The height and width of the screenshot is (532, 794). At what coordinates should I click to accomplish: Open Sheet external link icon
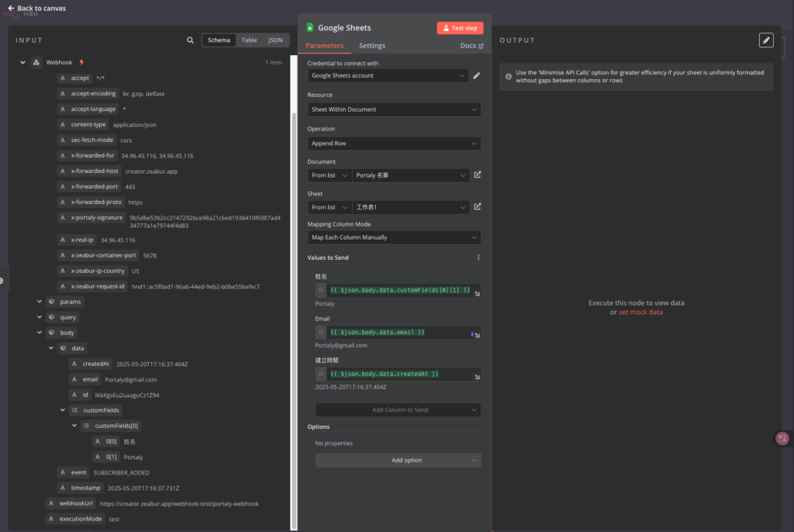tap(478, 207)
